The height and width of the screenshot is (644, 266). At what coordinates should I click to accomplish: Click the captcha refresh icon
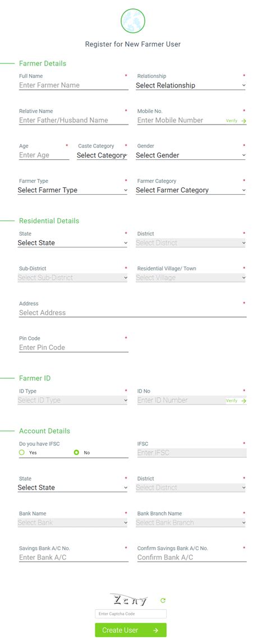[163, 600]
